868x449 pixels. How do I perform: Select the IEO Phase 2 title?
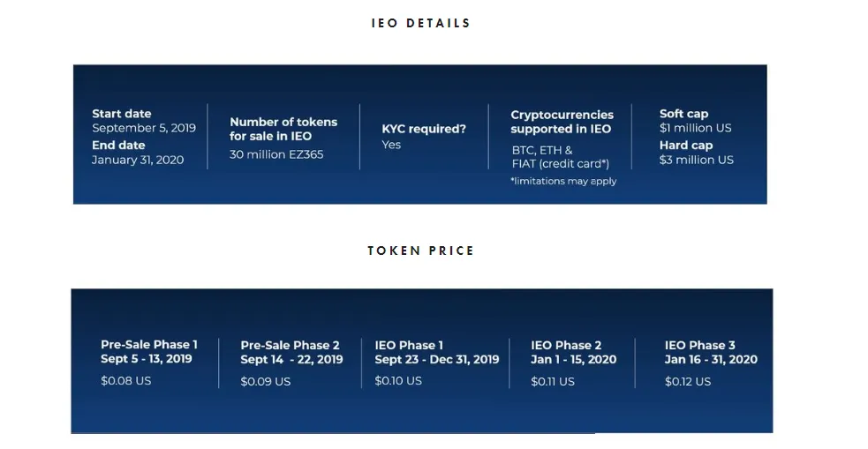coord(566,346)
